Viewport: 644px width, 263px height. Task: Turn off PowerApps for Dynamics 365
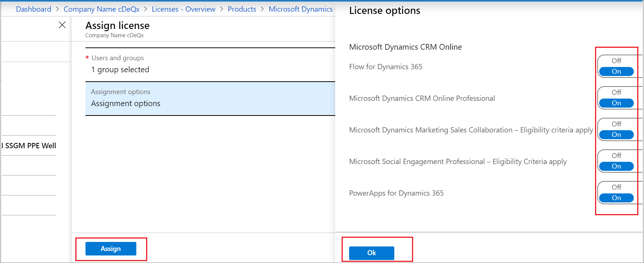pos(616,187)
